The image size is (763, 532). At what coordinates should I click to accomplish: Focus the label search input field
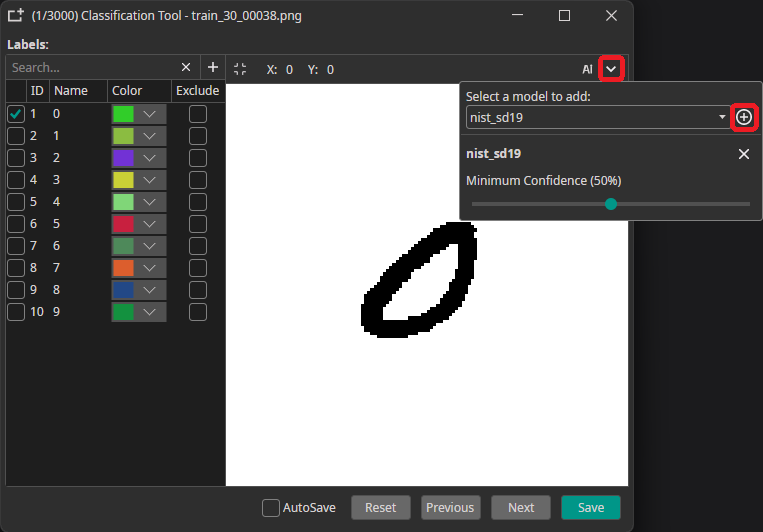(x=92, y=67)
